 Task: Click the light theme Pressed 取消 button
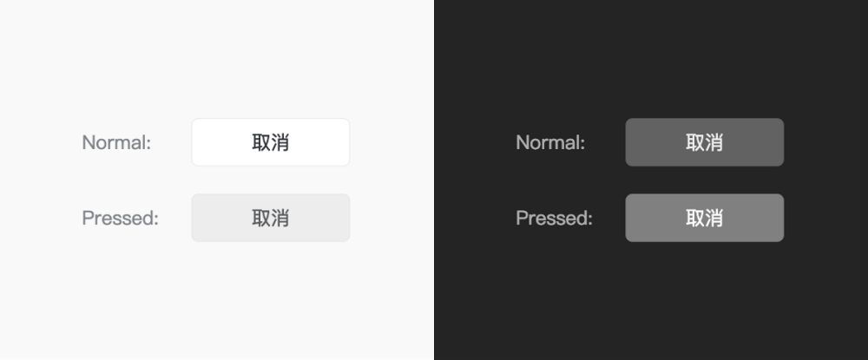pyautogui.click(x=270, y=218)
